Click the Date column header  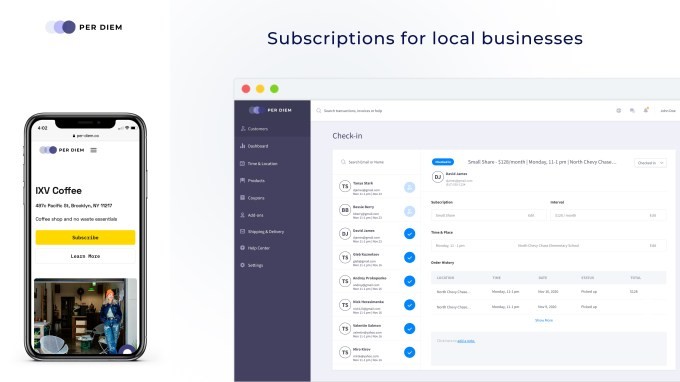tap(543, 278)
